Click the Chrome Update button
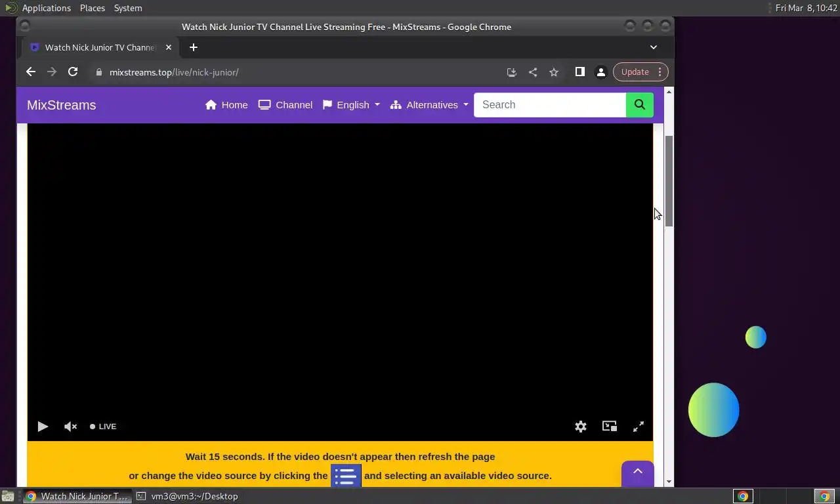 635,72
